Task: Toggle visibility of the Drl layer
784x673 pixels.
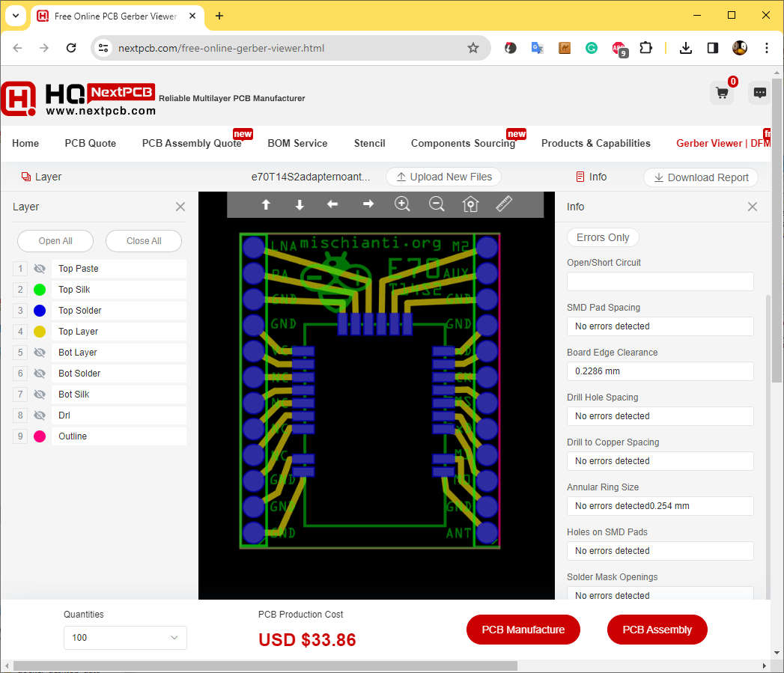Action: tap(38, 415)
